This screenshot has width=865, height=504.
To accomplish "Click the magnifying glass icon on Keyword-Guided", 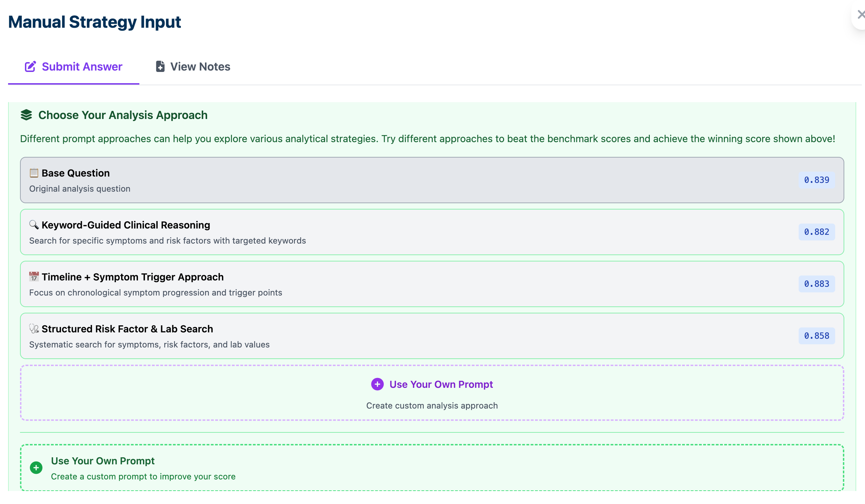I will [x=34, y=225].
